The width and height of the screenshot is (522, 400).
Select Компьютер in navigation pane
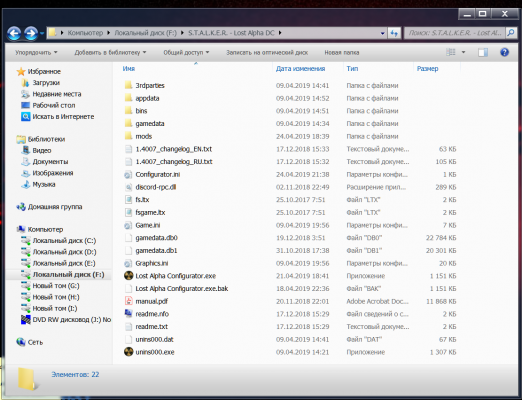coord(45,229)
